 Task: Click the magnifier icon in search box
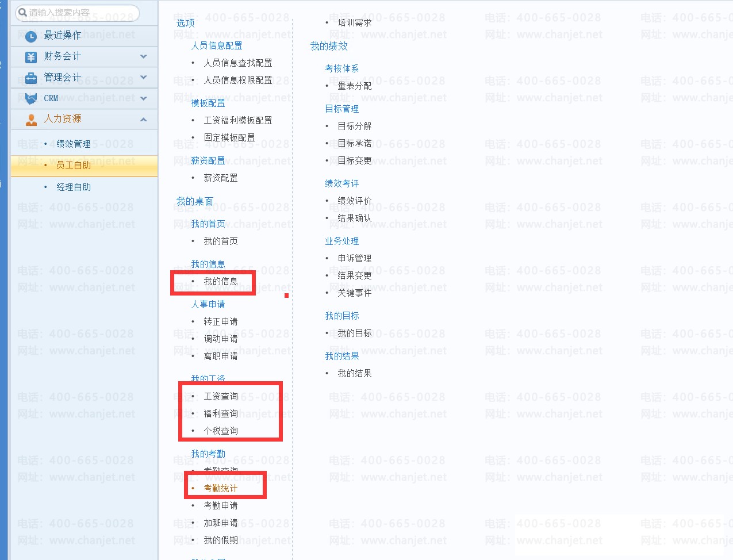click(22, 12)
